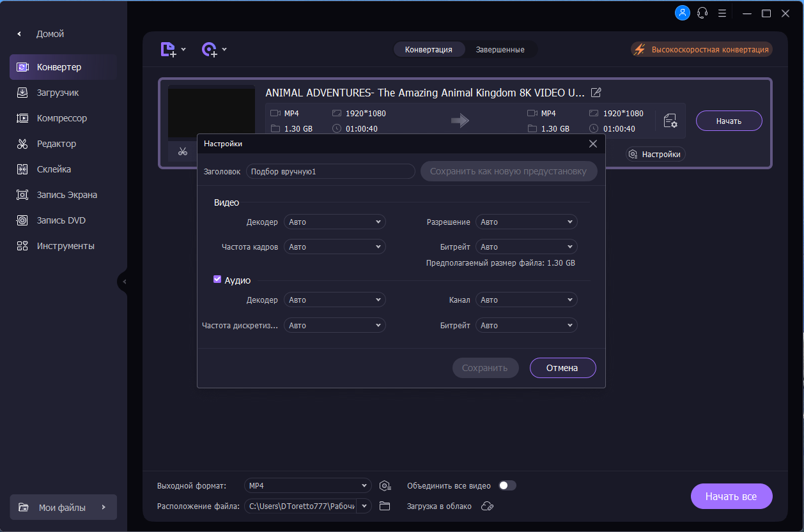The height and width of the screenshot is (532, 804).
Task: Click the support headset icon
Action: [x=702, y=13]
